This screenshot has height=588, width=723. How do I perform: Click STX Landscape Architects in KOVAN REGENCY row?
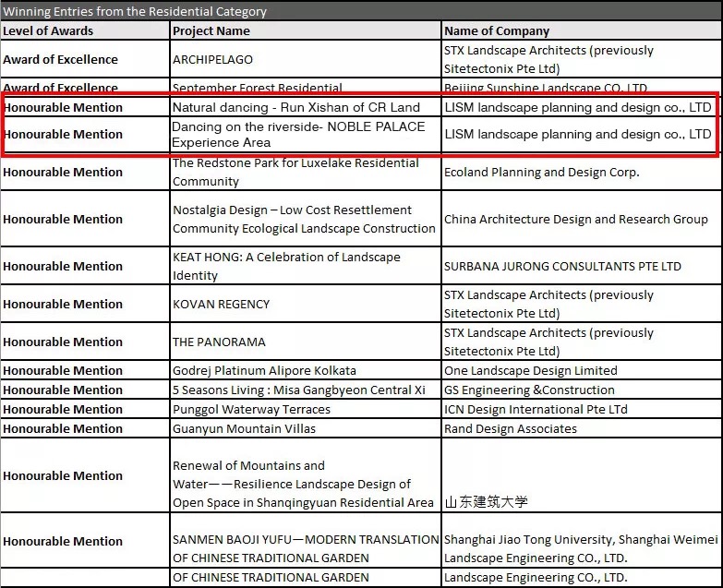[548, 304]
